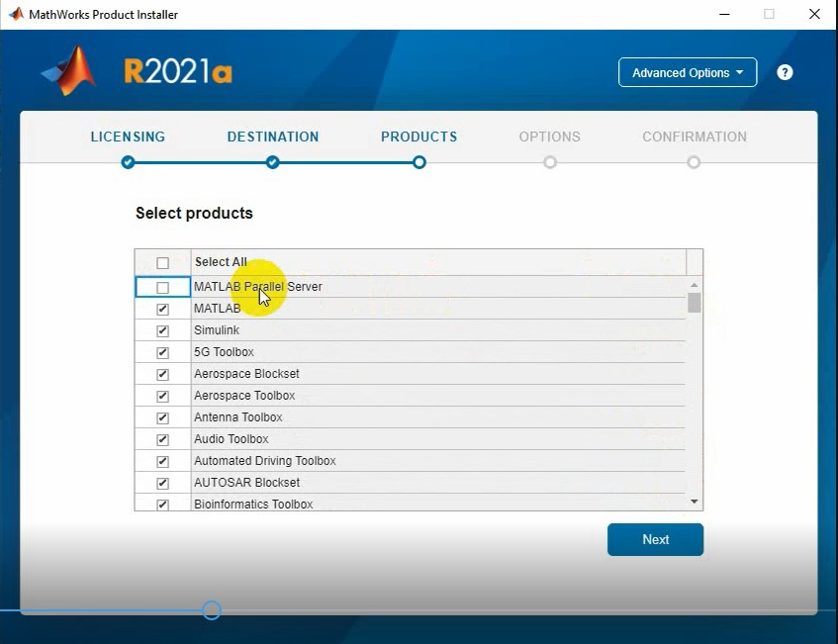Click the video progress slider handle
Viewport: 838px width, 644px height.
pos(211,610)
